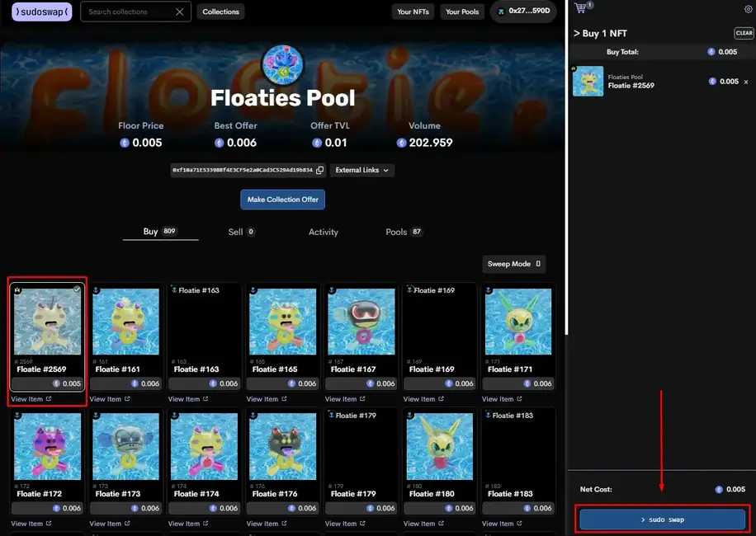Open View Item link for Floatie #169
Screen dimensions: 756x536
pyautogui.click(x=423, y=399)
